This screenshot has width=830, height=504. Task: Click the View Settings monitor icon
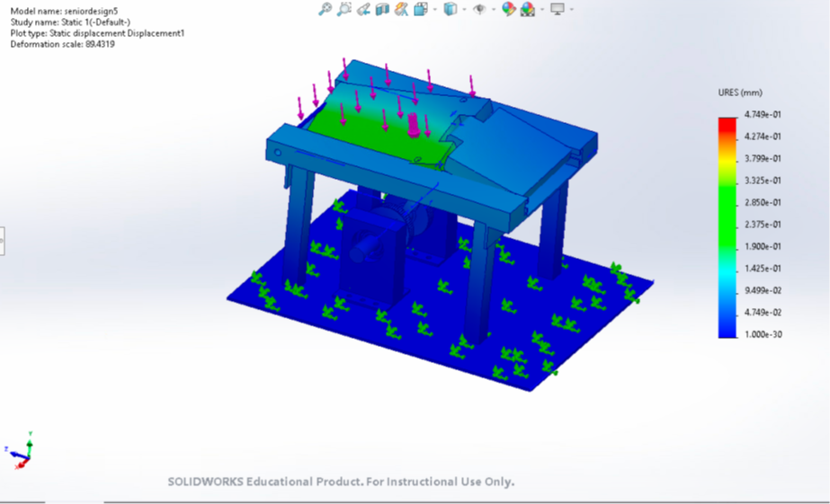[x=558, y=9]
